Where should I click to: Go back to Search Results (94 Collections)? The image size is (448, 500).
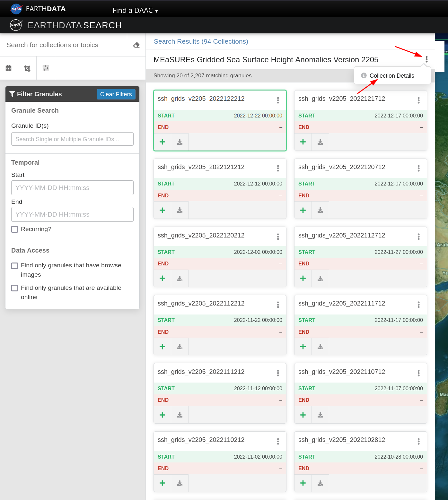[201, 41]
